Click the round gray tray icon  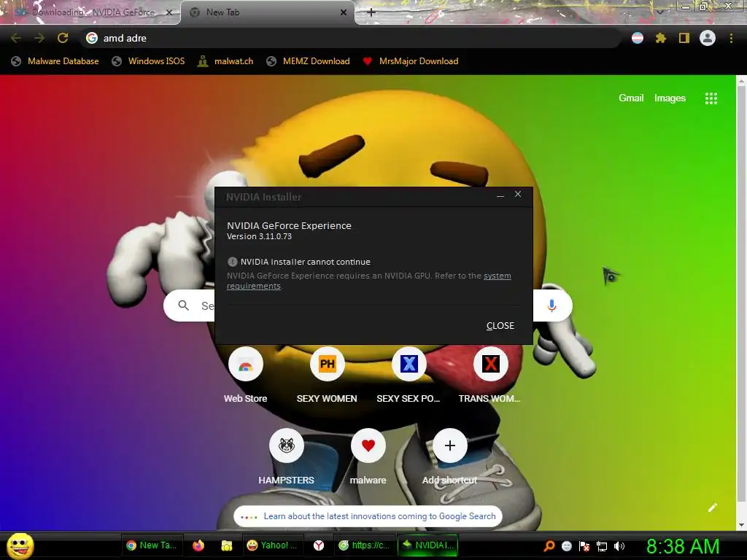(x=566, y=545)
